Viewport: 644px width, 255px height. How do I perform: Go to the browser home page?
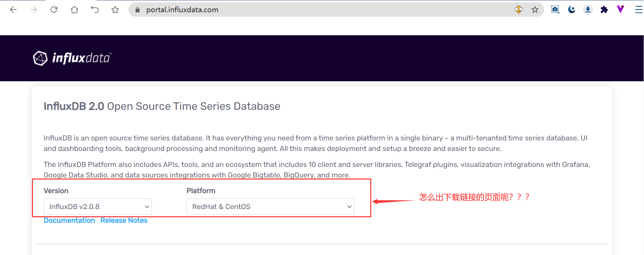click(x=74, y=10)
